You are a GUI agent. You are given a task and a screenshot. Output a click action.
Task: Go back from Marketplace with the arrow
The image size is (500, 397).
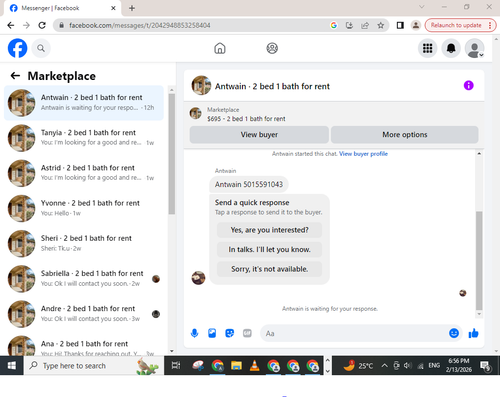[15, 76]
